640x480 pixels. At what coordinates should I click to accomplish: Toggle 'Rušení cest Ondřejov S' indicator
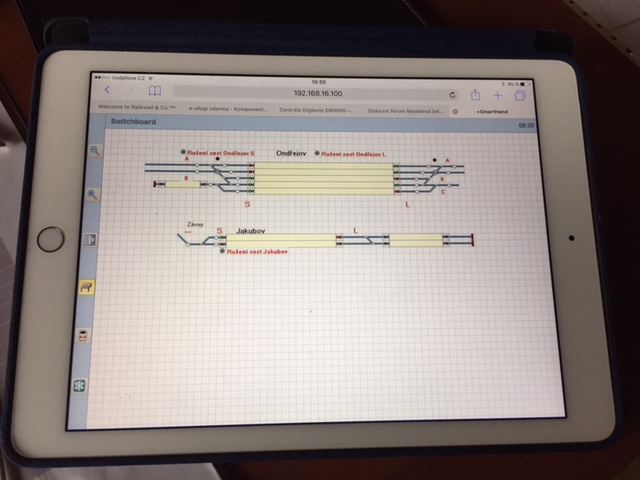click(184, 153)
